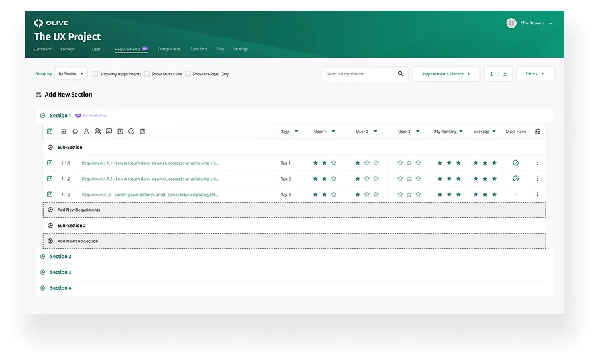Open the Group by Section dropdown

[x=71, y=73]
